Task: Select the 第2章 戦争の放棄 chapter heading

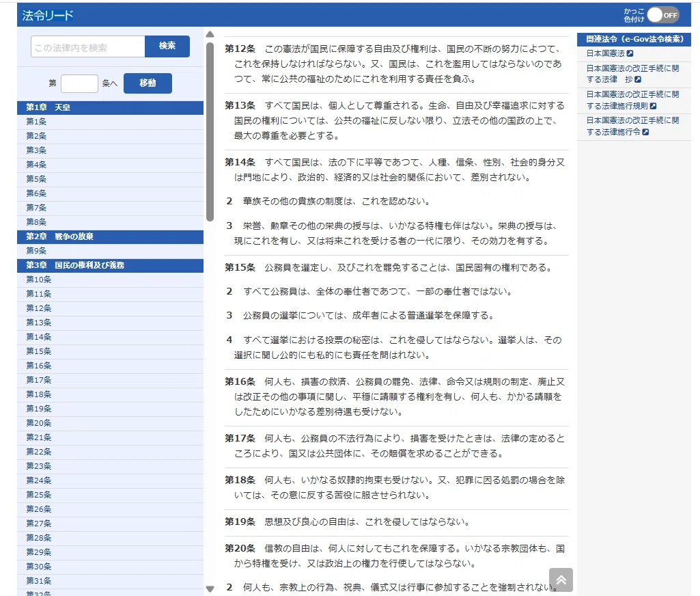Action: pyautogui.click(x=110, y=236)
